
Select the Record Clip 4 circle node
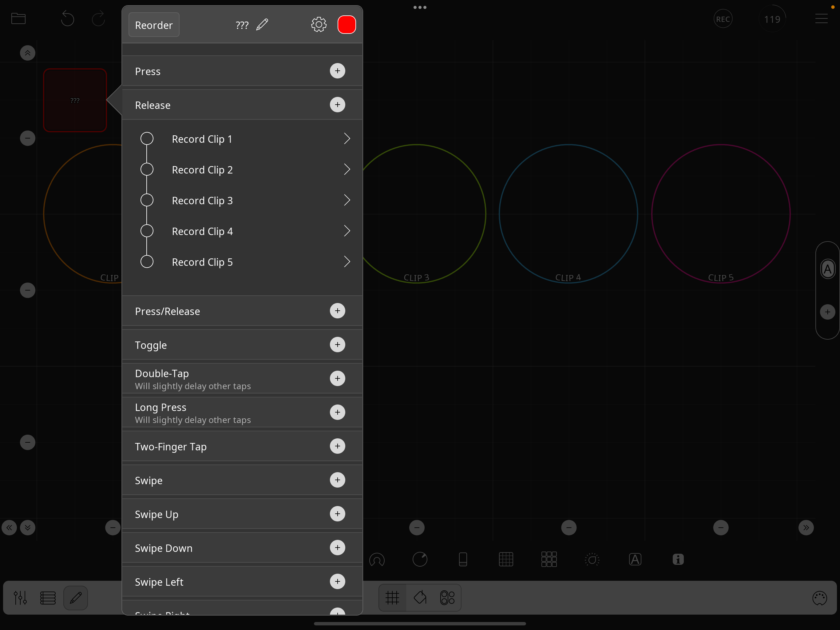147,231
